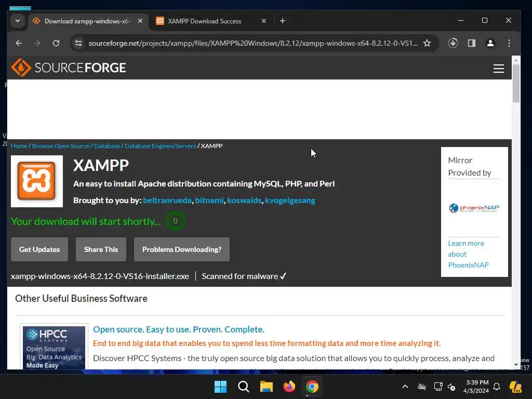
Task: Launch Firefox from the taskbar
Action: (289, 387)
